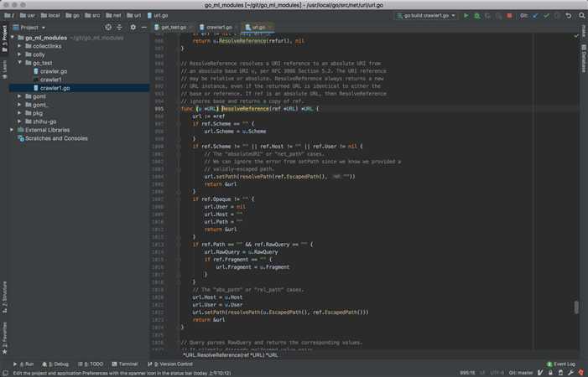Screen dimensions: 588x377
Task: Revert changes with the undo arrow icon
Action: 569,16
